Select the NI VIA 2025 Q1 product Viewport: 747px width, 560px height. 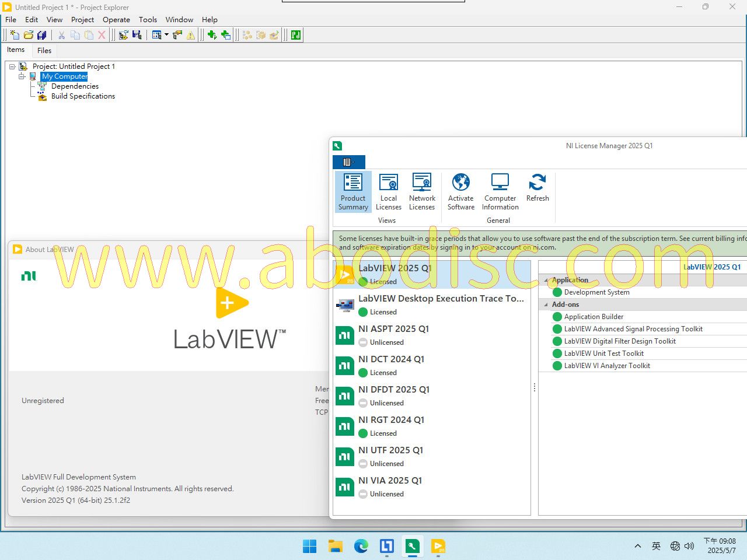431,487
